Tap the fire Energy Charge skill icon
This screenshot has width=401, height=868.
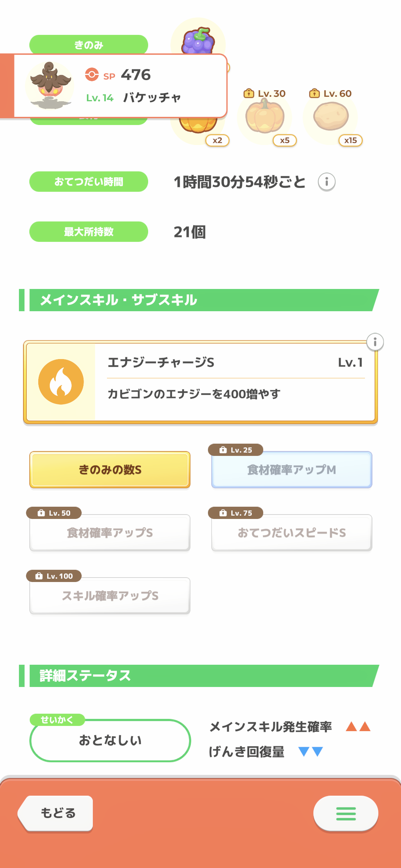[61, 382]
